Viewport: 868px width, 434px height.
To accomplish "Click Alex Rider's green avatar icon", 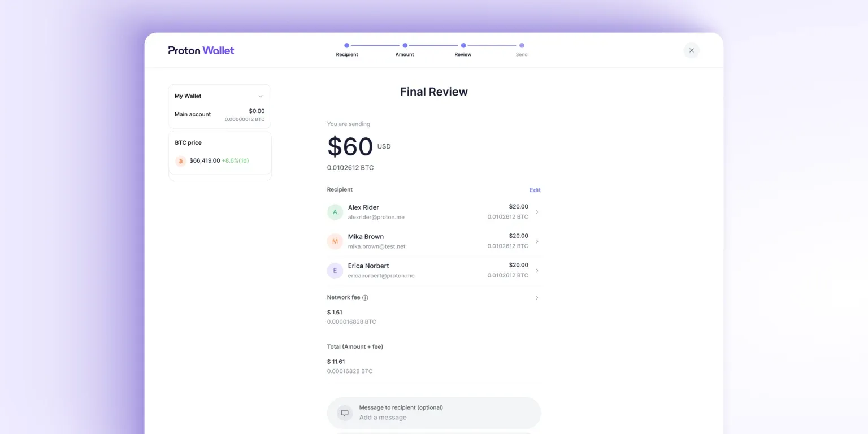I will 335,212.
